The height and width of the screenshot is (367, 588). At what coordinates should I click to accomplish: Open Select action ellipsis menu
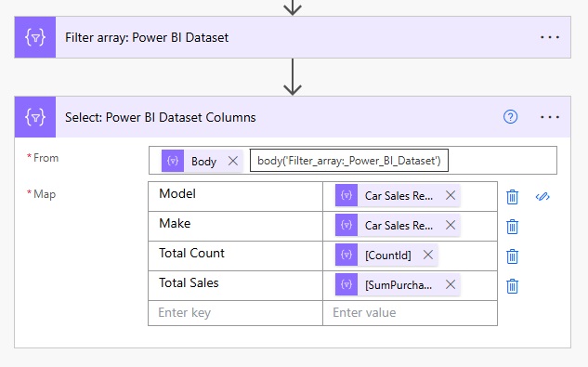[x=550, y=117]
